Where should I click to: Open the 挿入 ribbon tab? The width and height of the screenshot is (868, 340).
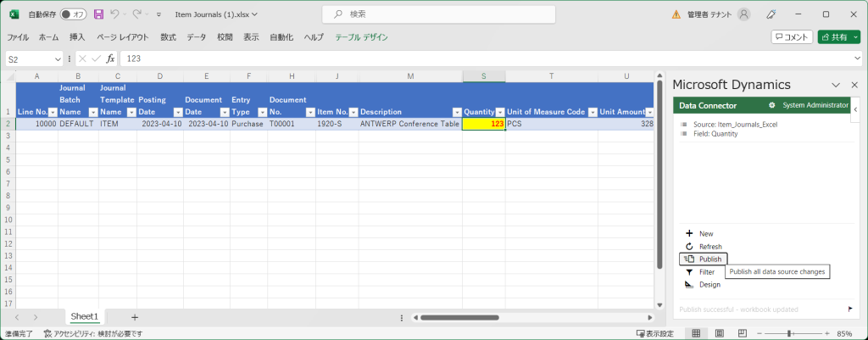(x=77, y=37)
